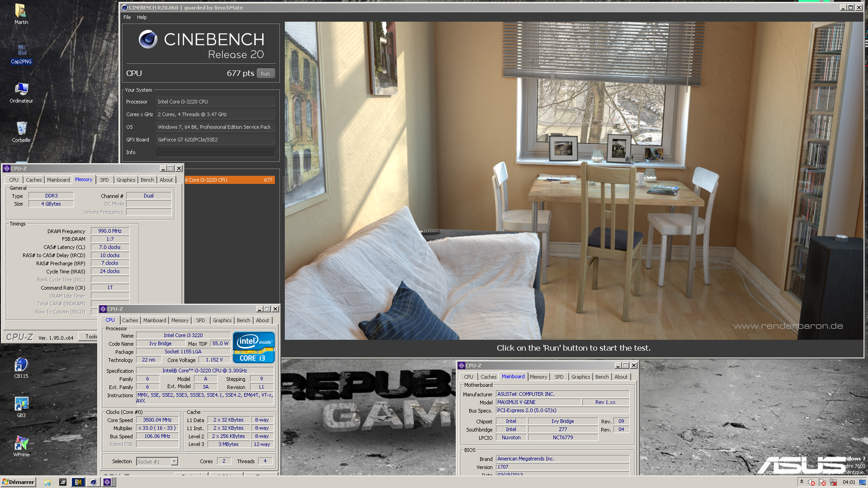Image resolution: width=868 pixels, height=488 pixels.
Task: Click the CPU-Z CPU window title icon
Action: [x=103, y=309]
